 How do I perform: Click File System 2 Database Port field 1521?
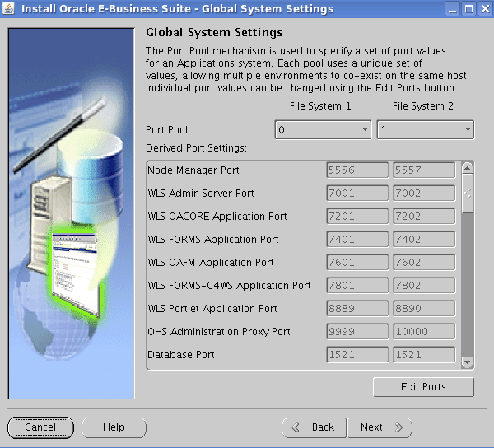coord(424,354)
